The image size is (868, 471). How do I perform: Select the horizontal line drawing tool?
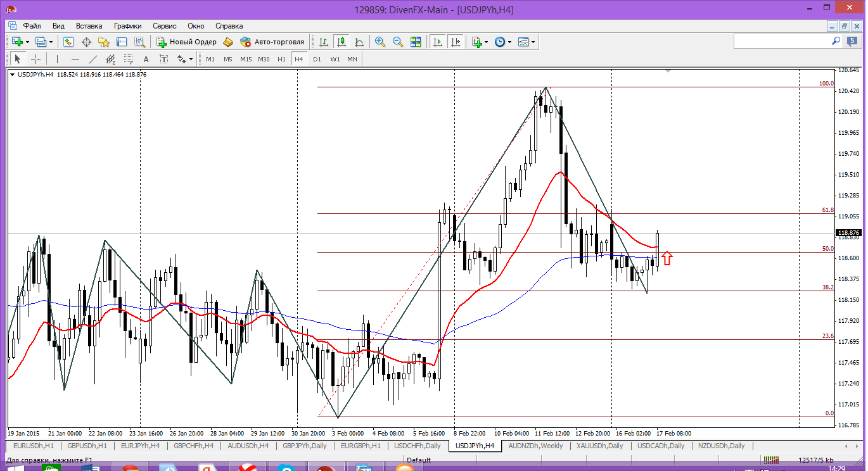click(75, 59)
